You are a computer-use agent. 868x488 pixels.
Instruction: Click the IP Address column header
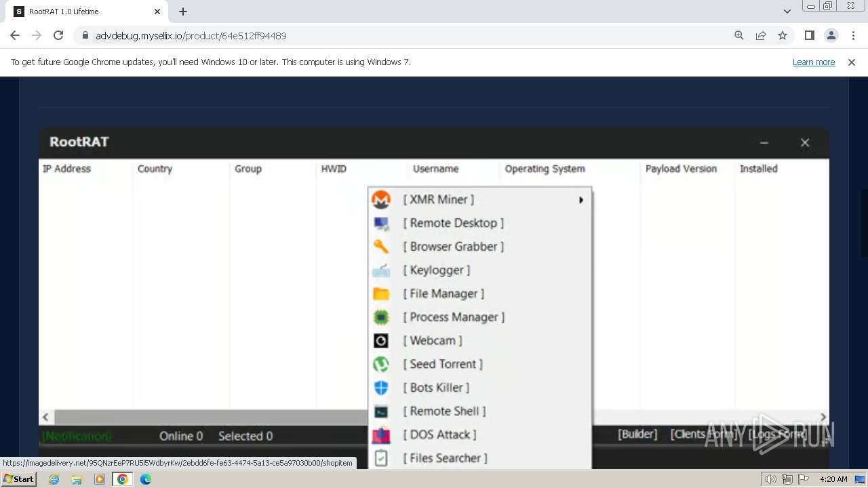click(66, 169)
